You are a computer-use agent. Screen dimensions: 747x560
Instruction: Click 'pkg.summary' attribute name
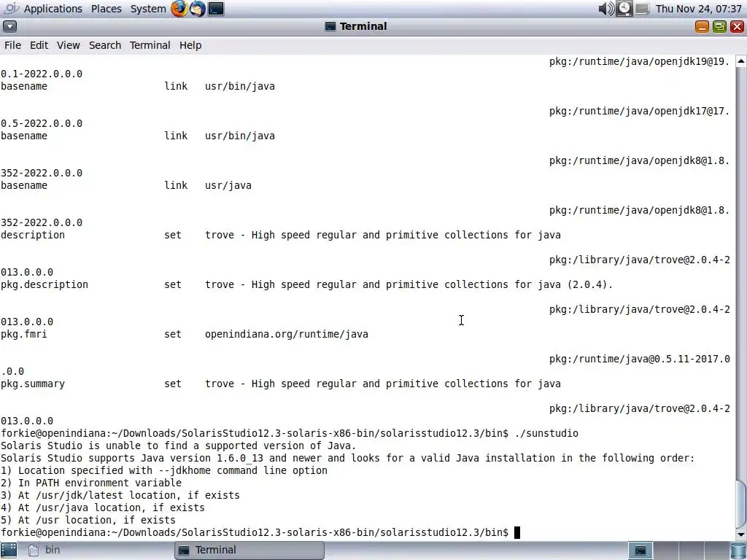pyautogui.click(x=32, y=384)
